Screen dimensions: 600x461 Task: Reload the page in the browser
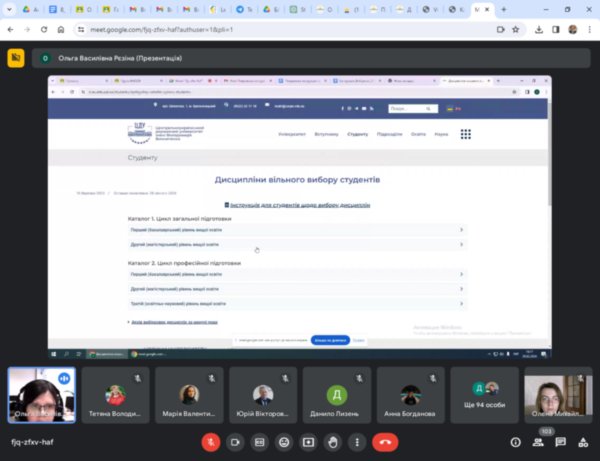pos(45,30)
